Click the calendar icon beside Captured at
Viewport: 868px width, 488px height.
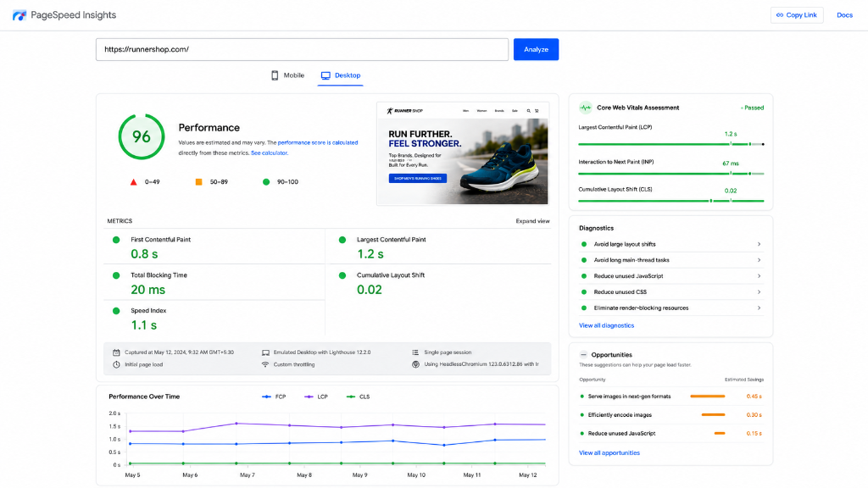tap(116, 352)
